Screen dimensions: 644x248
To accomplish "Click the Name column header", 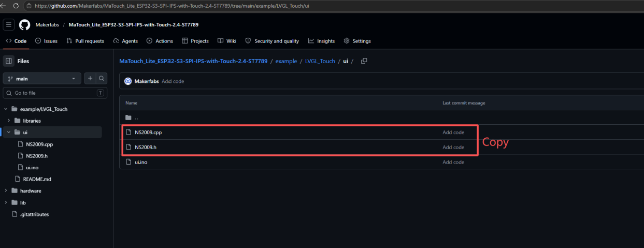I will (x=131, y=103).
